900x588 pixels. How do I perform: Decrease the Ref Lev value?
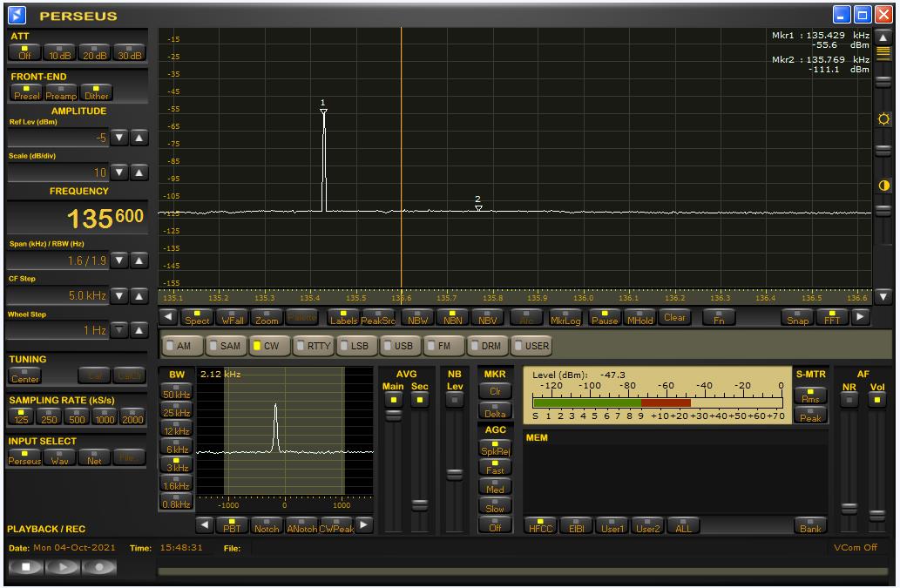coord(120,138)
